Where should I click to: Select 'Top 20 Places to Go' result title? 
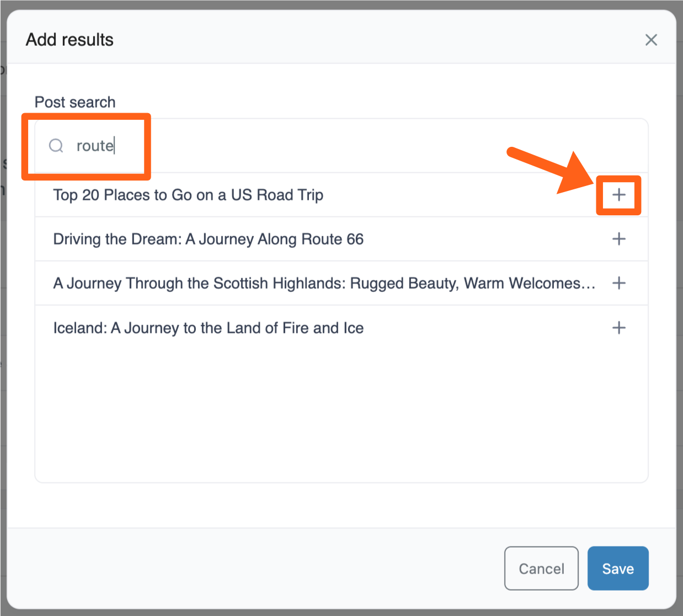point(188,195)
